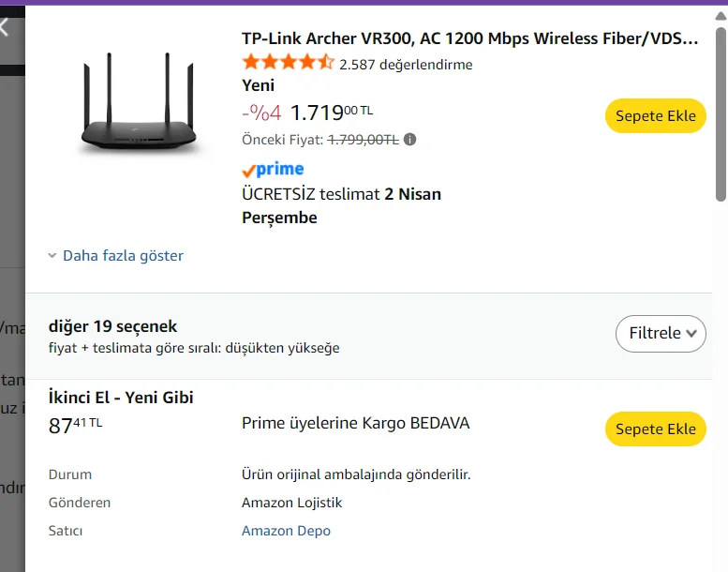The width and height of the screenshot is (728, 572).
Task: Click the star rating icon
Action: click(288, 64)
